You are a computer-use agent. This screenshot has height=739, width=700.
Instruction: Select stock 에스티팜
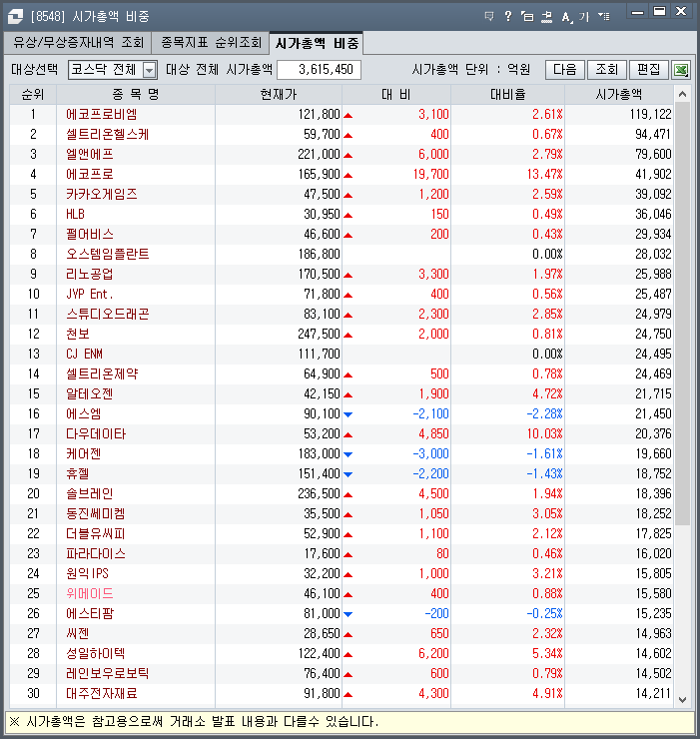click(x=90, y=613)
